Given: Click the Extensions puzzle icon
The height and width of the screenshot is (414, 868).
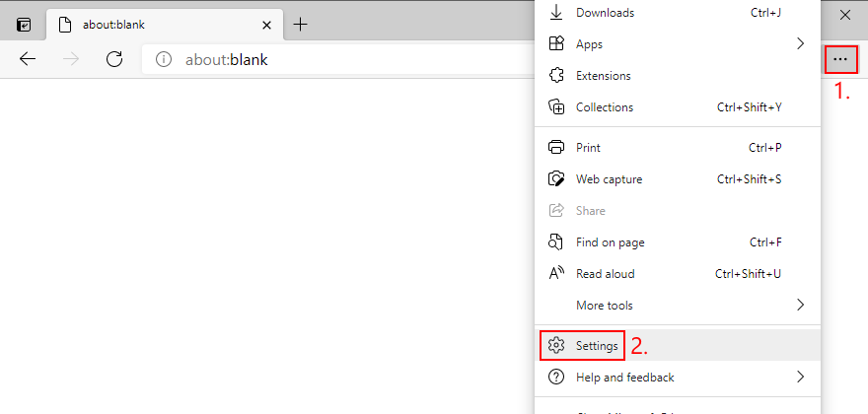Looking at the screenshot, I should 556,76.
